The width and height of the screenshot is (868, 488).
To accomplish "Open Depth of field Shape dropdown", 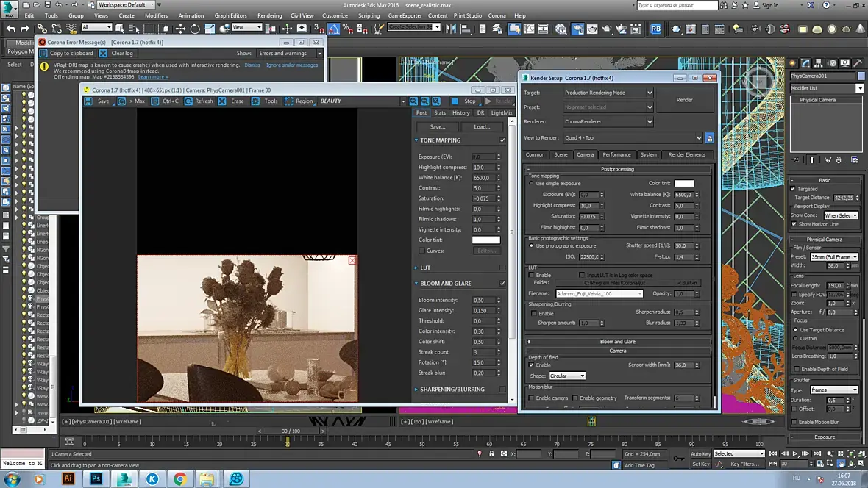I will [x=567, y=376].
